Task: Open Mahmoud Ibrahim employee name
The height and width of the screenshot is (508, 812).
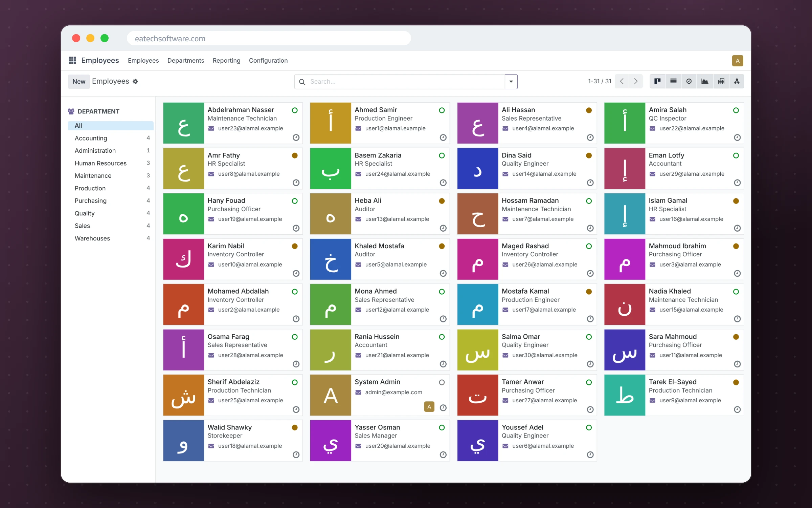Action: click(x=677, y=246)
